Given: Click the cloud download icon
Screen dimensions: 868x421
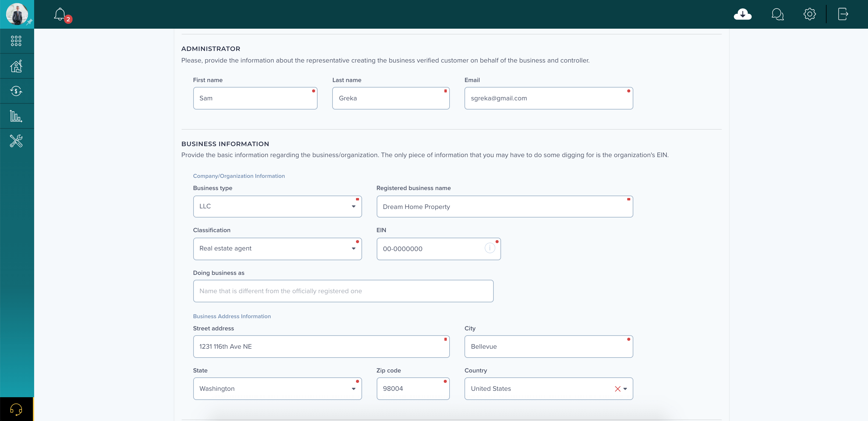Looking at the screenshot, I should click(x=743, y=14).
